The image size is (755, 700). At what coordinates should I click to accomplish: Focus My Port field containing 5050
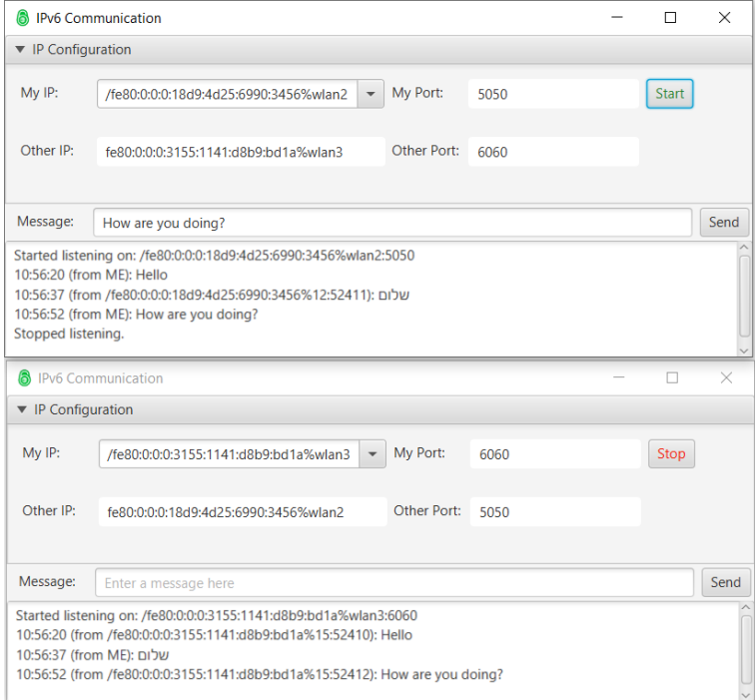(553, 94)
